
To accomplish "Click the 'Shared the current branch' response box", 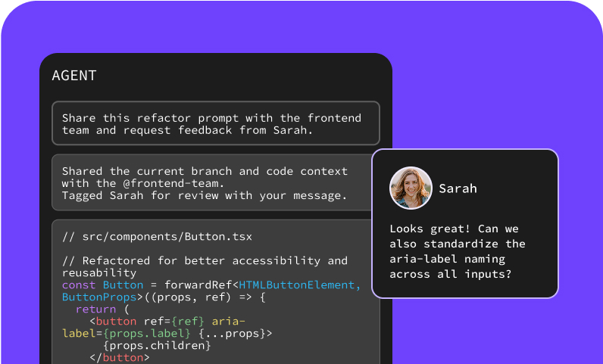I will click(x=212, y=183).
